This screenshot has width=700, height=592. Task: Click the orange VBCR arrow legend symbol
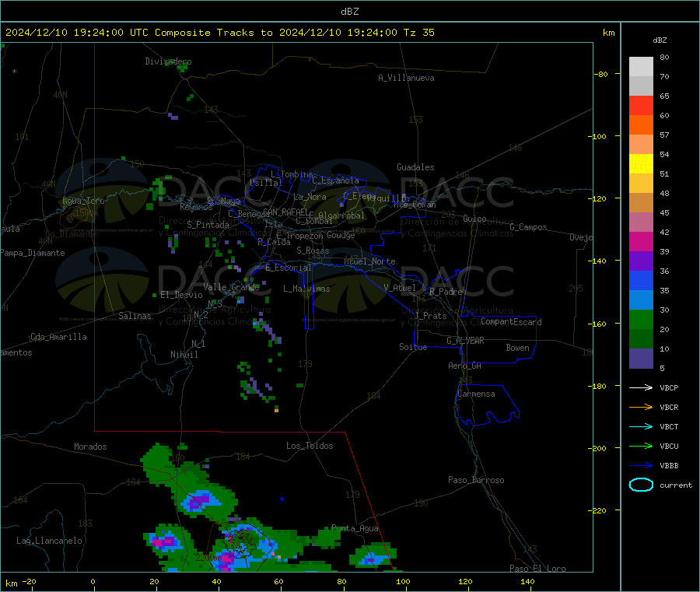[x=641, y=407]
